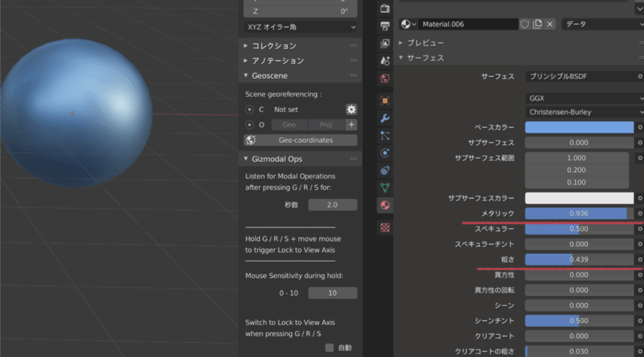Open the XYZ オイラー角 rotation mode dropdown
This screenshot has height=357, width=644.
pos(301,27)
